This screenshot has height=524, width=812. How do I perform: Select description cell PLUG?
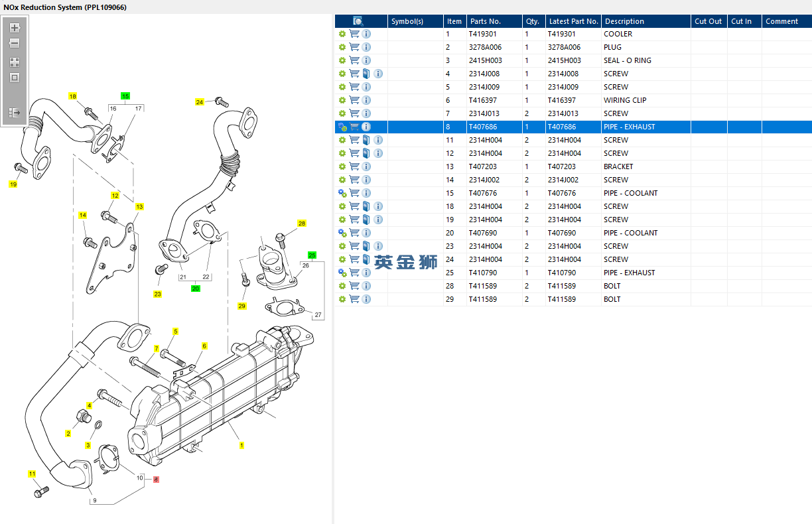646,47
